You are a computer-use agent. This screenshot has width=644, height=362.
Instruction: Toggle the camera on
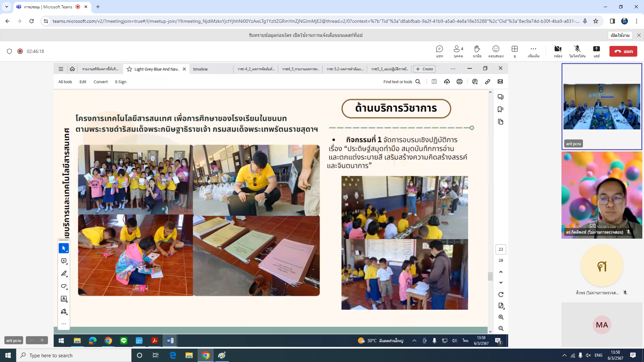(x=558, y=51)
